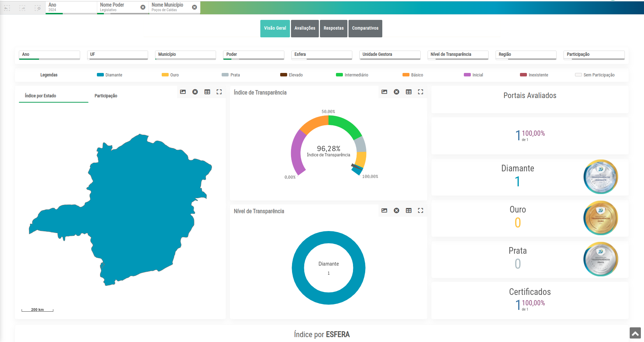This screenshot has width=644, height=342.
Task: Switch to the Avaliações tab
Action: pyautogui.click(x=305, y=28)
